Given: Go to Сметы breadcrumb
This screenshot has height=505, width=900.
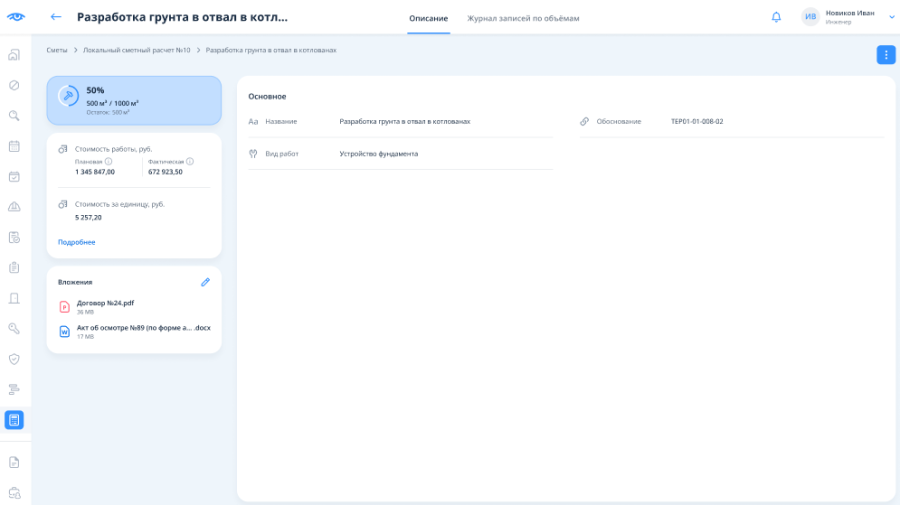Looking at the screenshot, I should point(57,50).
